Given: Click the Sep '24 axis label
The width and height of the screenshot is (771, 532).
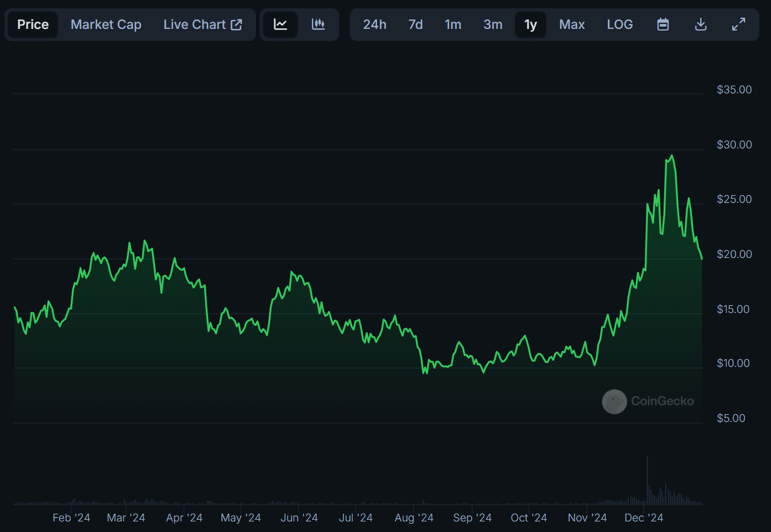Looking at the screenshot, I should (472, 518).
